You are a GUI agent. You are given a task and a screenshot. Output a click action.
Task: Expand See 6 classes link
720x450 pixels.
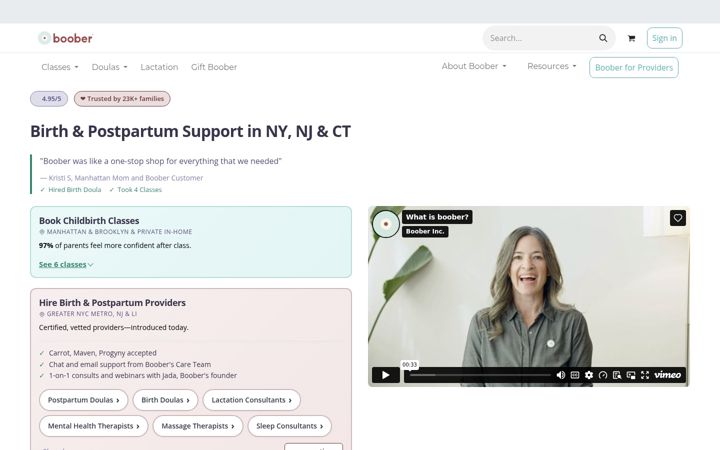(x=66, y=264)
